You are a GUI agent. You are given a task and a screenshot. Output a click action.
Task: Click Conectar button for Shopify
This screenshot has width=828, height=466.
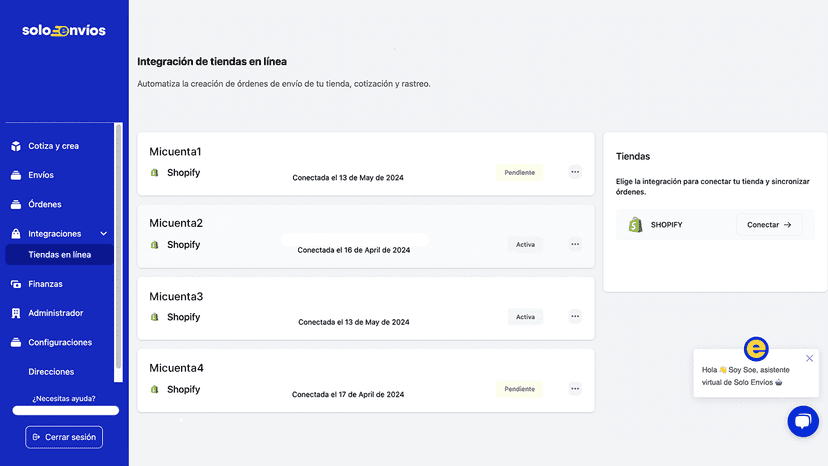[x=769, y=225]
